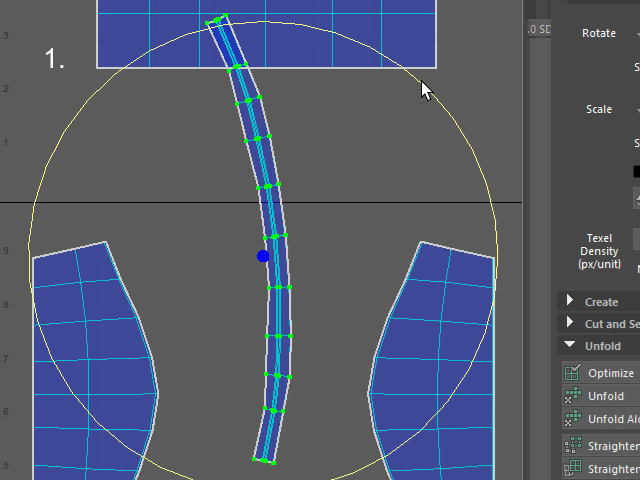Click the blue pivot dot beside the strip
This screenshot has height=480, width=640.
(x=263, y=256)
